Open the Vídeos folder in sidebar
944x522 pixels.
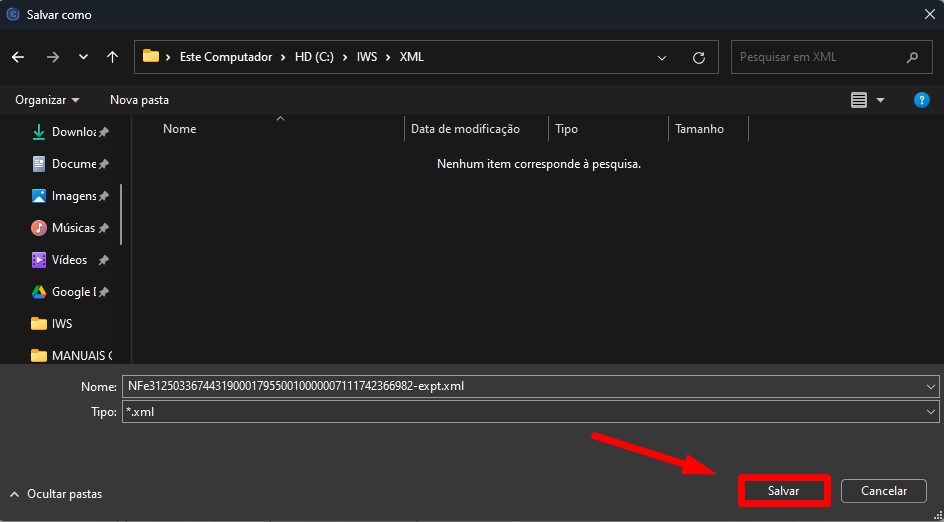point(69,260)
